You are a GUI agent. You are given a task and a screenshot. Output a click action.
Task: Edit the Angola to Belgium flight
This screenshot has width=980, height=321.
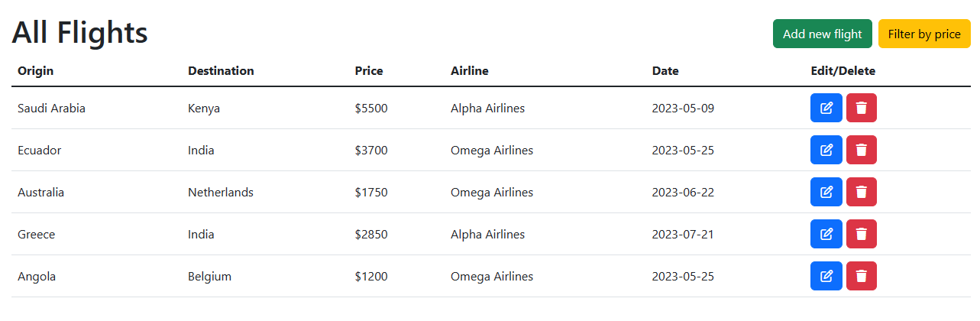tap(826, 276)
